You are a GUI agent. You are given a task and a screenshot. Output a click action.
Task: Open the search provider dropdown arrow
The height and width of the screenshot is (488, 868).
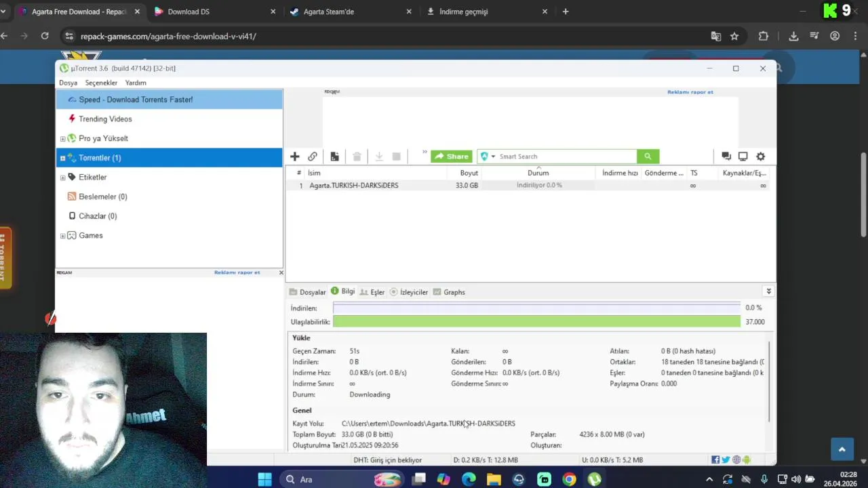493,157
